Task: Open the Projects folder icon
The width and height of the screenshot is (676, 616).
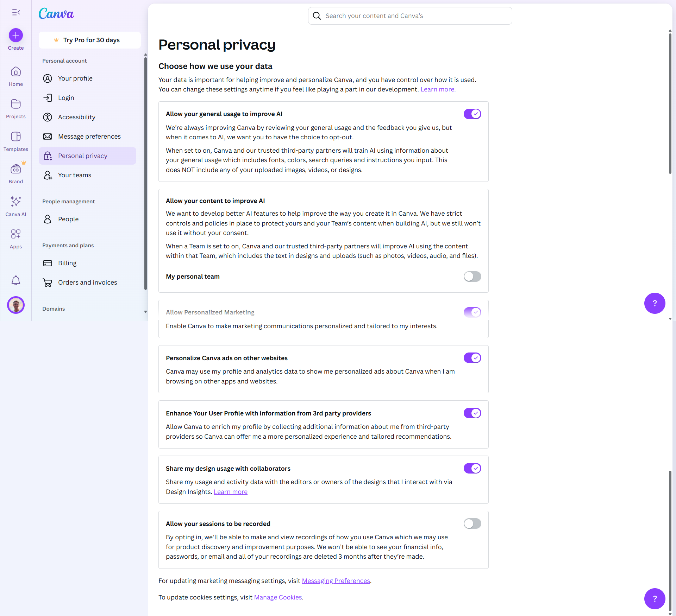Action: coord(16,104)
